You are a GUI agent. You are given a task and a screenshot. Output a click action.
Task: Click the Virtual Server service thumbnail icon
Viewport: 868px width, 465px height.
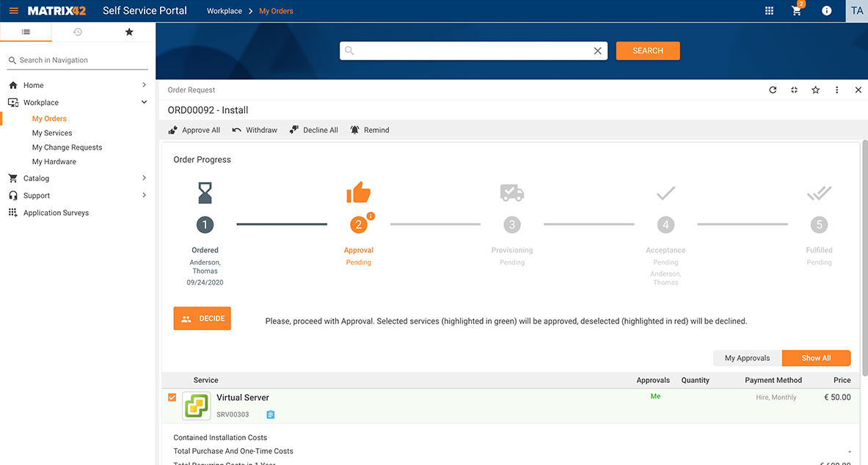click(196, 405)
